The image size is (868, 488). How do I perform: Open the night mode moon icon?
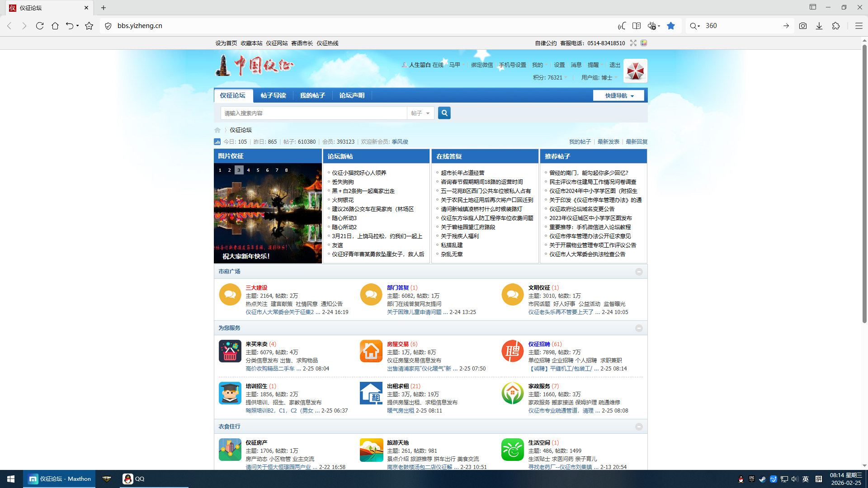point(622,26)
